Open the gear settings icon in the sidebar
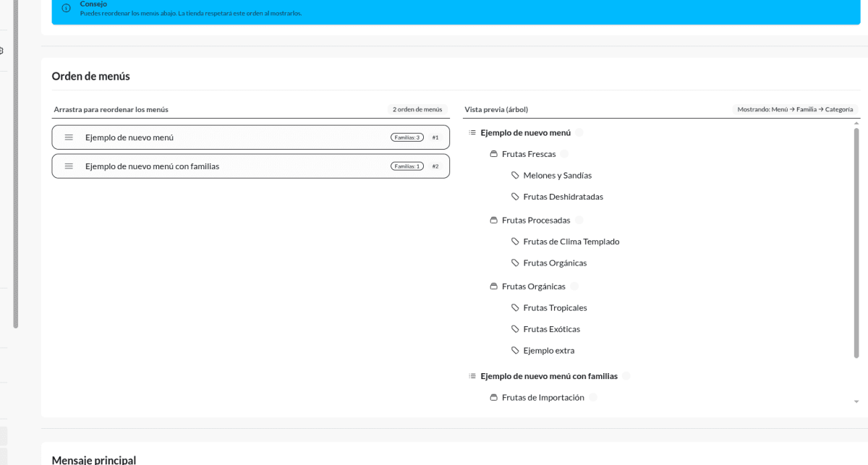This screenshot has width=868, height=465. [3, 51]
